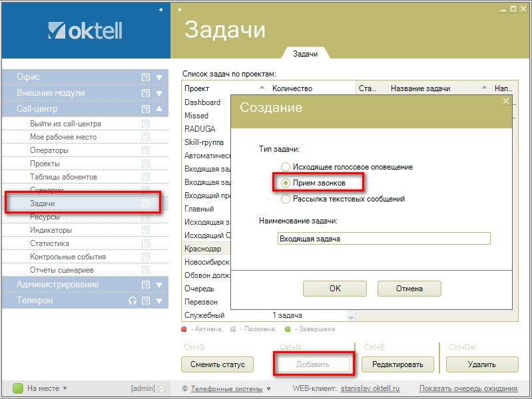Viewport: 532px width, 399px height.
Task: Click the help icon next to Статистика
Action: pyautogui.click(x=146, y=243)
